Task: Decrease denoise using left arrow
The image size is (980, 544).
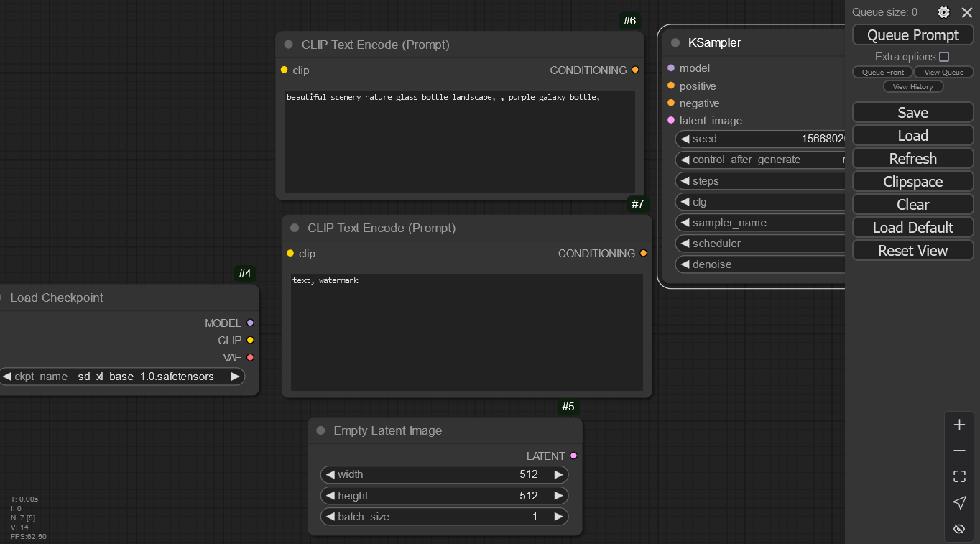Action: pos(685,264)
